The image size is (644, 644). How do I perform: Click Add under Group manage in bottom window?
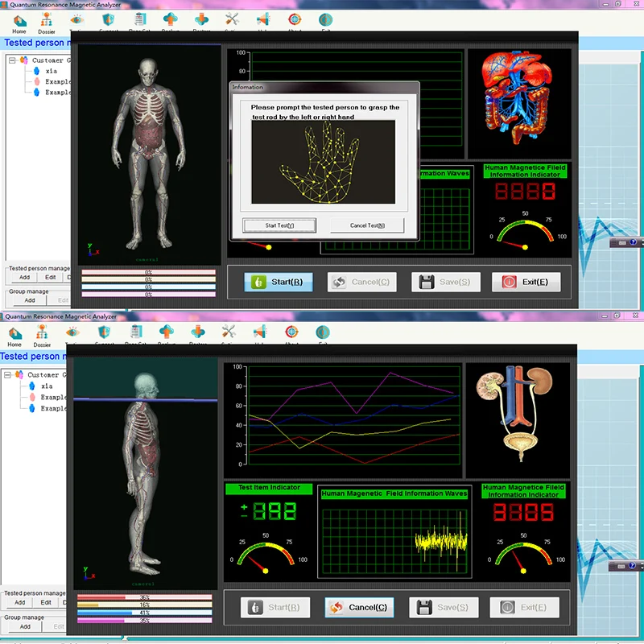tap(25, 627)
